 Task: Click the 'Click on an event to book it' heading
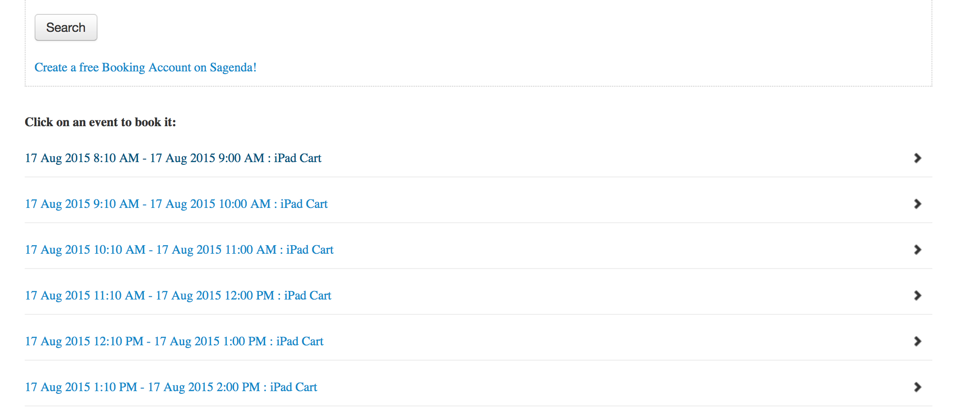tap(100, 122)
